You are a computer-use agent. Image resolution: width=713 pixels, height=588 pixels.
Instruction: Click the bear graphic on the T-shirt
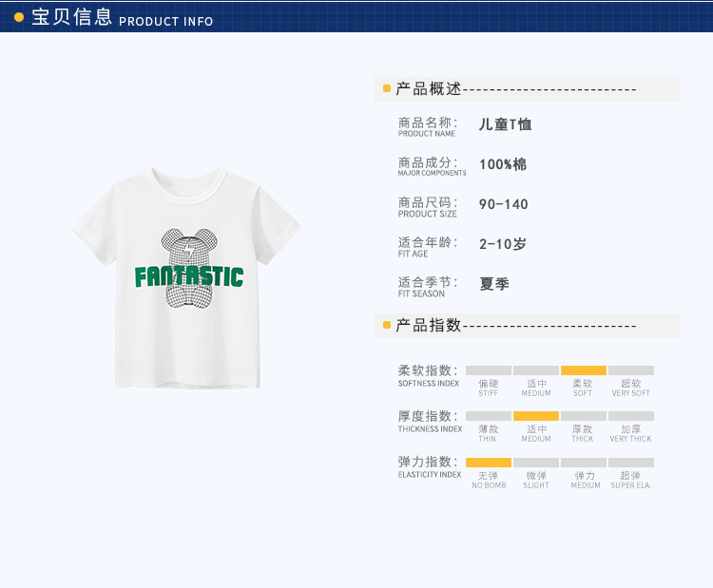(x=189, y=268)
